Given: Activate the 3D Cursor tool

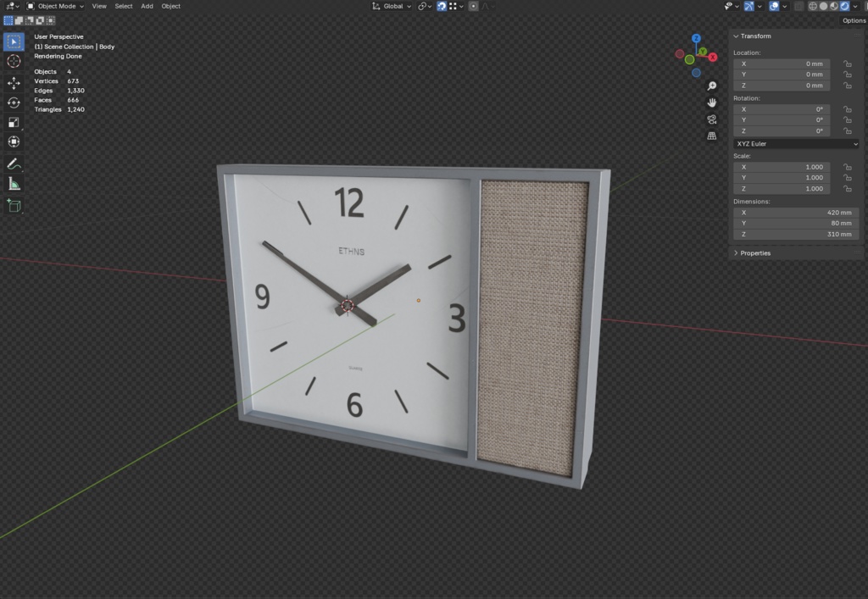Looking at the screenshot, I should click(x=14, y=61).
